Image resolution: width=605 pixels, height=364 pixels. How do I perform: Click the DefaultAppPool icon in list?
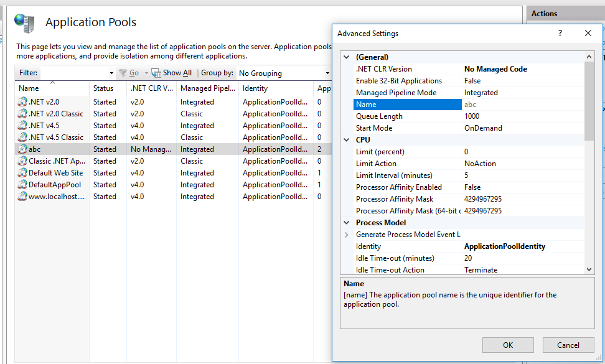22,185
